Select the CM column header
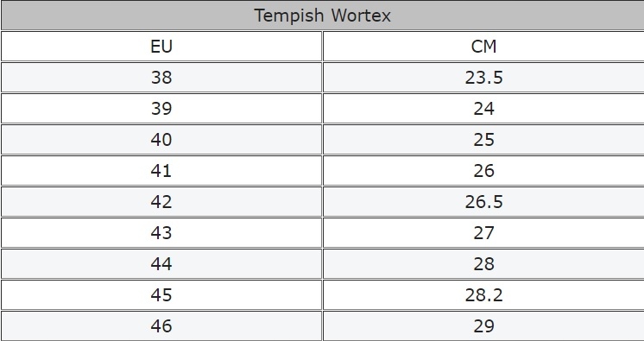Image resolution: width=644 pixels, height=341 pixels. [x=483, y=47]
